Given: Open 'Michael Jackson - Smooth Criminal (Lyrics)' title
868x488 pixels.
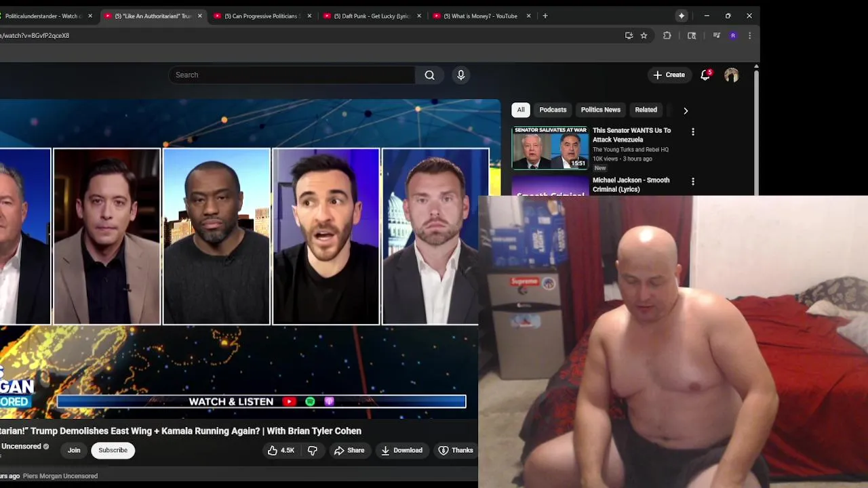Looking at the screenshot, I should [631, 184].
